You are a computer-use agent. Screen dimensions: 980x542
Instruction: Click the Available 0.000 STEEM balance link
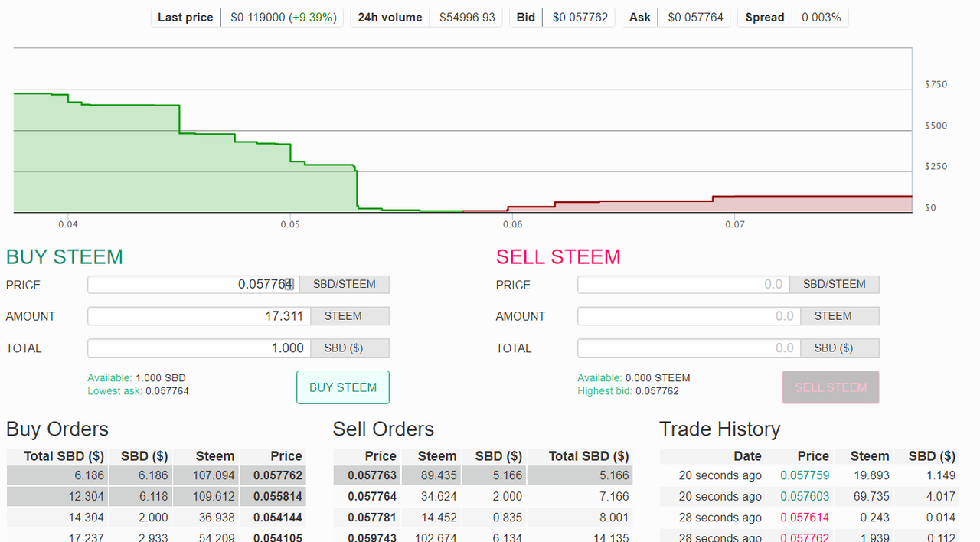634,378
